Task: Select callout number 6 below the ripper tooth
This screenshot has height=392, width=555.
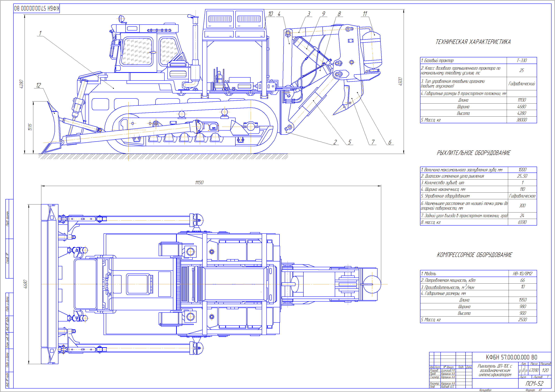Action: pyautogui.click(x=390, y=142)
